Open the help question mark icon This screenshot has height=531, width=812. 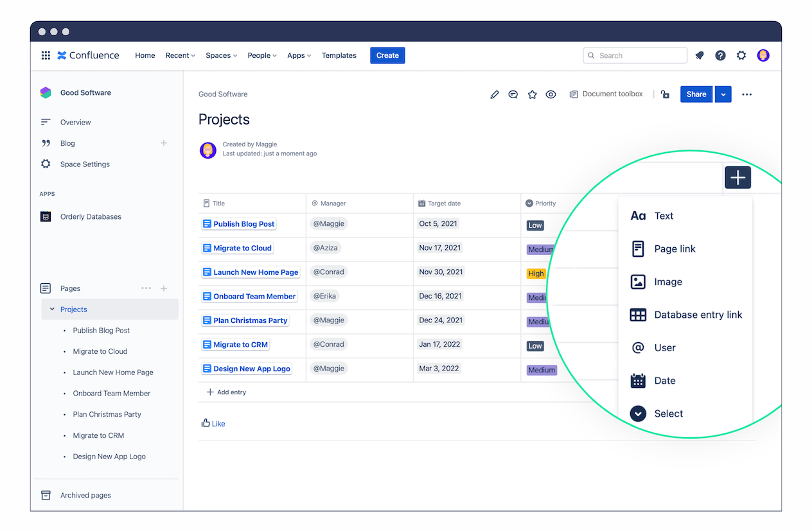pyautogui.click(x=721, y=55)
